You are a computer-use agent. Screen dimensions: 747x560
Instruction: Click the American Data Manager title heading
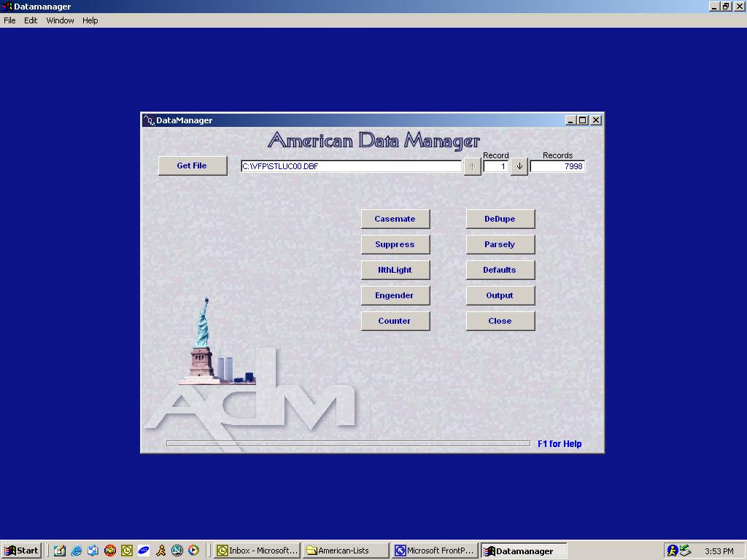click(x=373, y=141)
